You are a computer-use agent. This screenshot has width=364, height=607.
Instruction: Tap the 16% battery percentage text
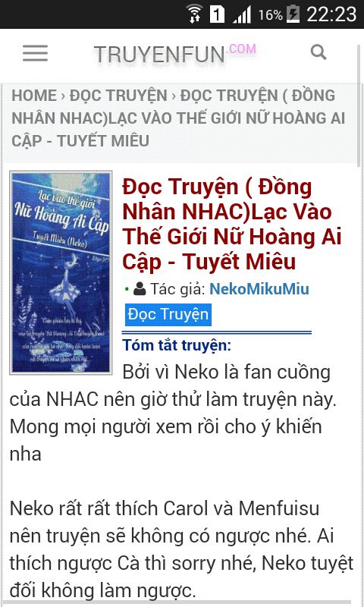point(271,14)
